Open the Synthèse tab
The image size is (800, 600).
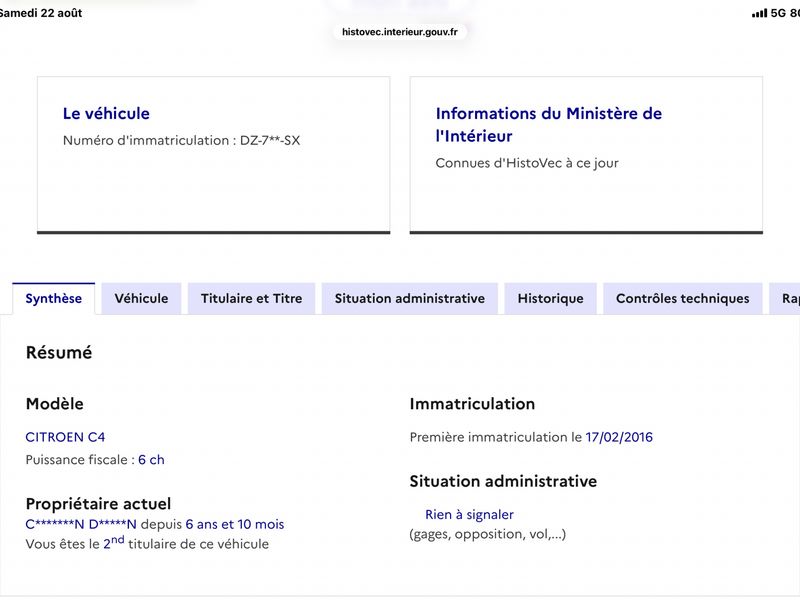coord(54,298)
